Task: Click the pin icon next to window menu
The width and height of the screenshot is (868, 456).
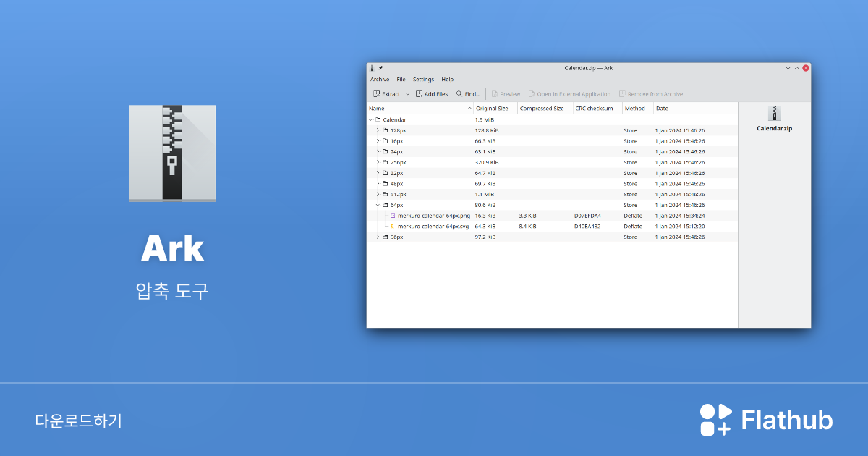Action: pos(381,67)
